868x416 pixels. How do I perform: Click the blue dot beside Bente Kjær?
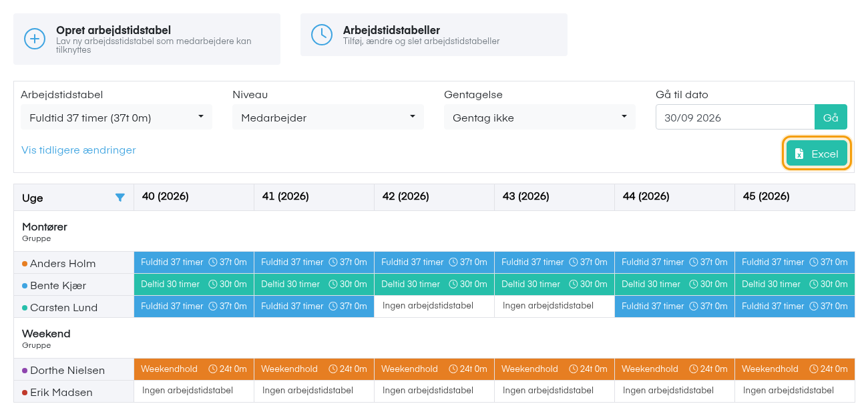[25, 285]
